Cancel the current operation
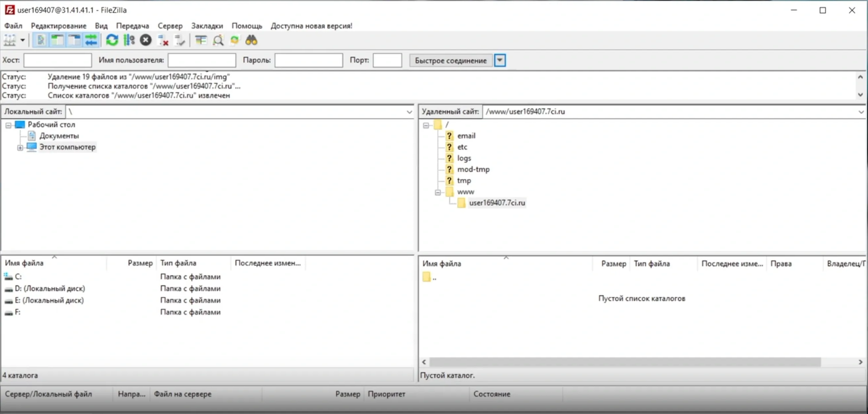 click(x=145, y=40)
